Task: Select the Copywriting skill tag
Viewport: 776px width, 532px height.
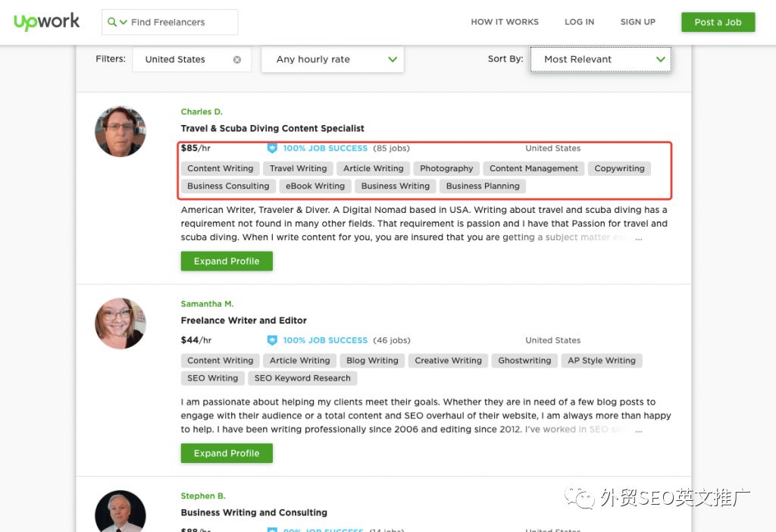Action: pyautogui.click(x=619, y=168)
